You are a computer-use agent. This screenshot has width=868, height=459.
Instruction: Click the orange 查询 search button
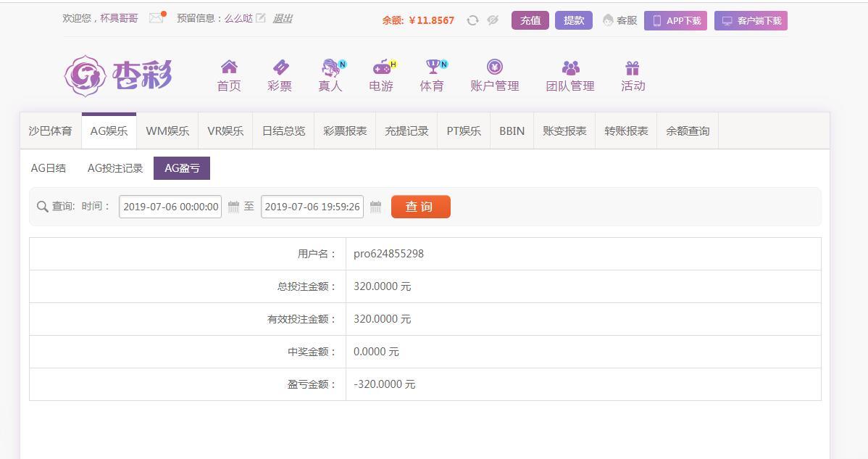pyautogui.click(x=420, y=207)
